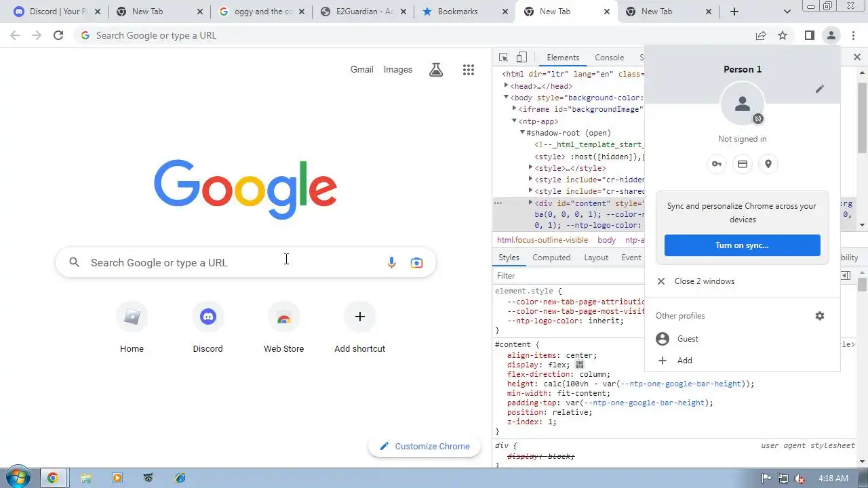Open the Google apps grid
Viewport: 868px width, 488px height.
tap(468, 69)
